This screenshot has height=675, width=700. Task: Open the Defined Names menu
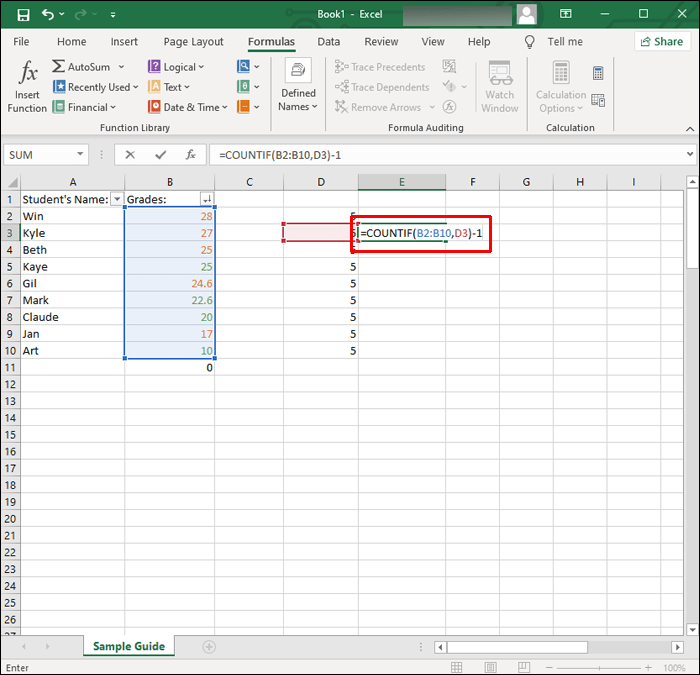[298, 86]
